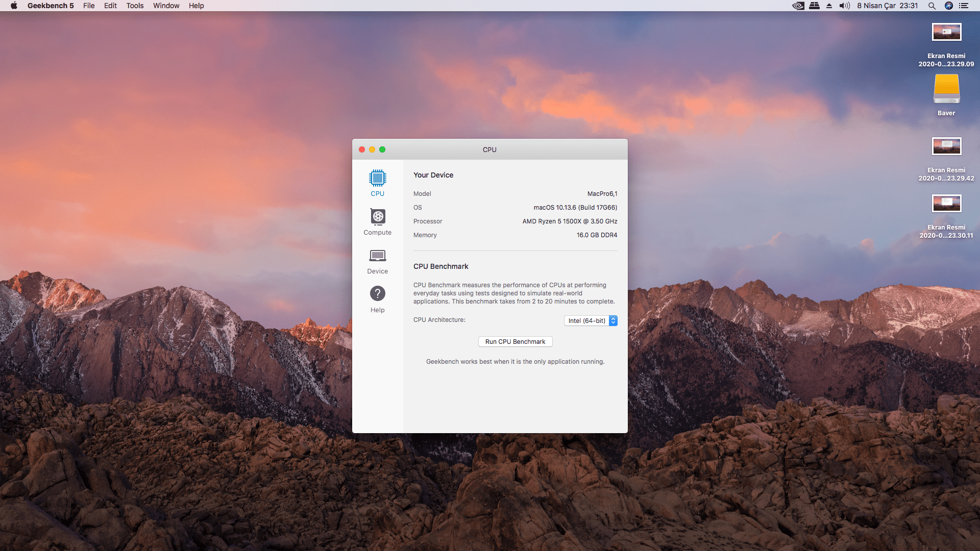This screenshot has height=551, width=980.
Task: Click the date and time display
Action: click(x=887, y=6)
